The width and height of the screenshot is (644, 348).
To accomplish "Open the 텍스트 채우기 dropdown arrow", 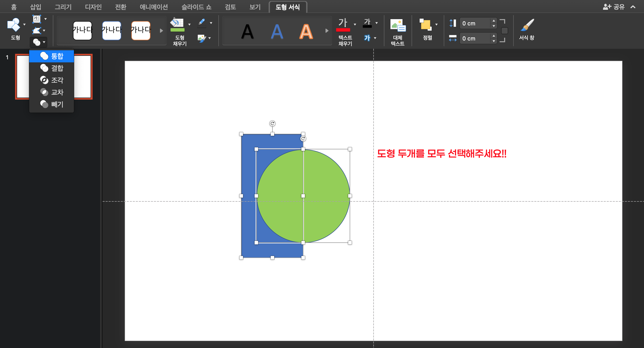I will point(355,25).
